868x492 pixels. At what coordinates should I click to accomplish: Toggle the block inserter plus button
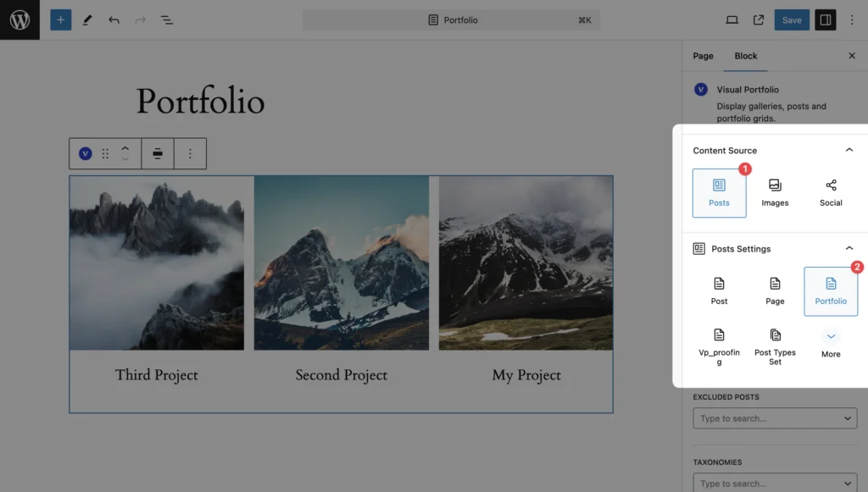[61, 20]
